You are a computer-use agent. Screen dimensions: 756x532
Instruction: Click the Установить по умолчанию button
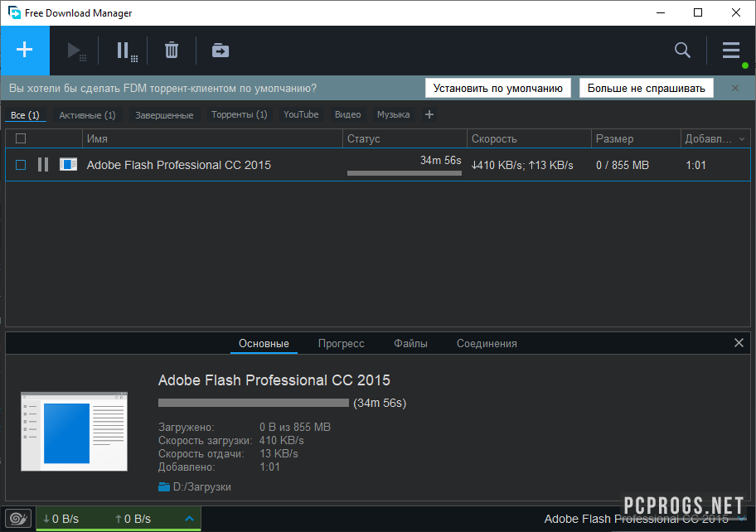click(x=497, y=88)
